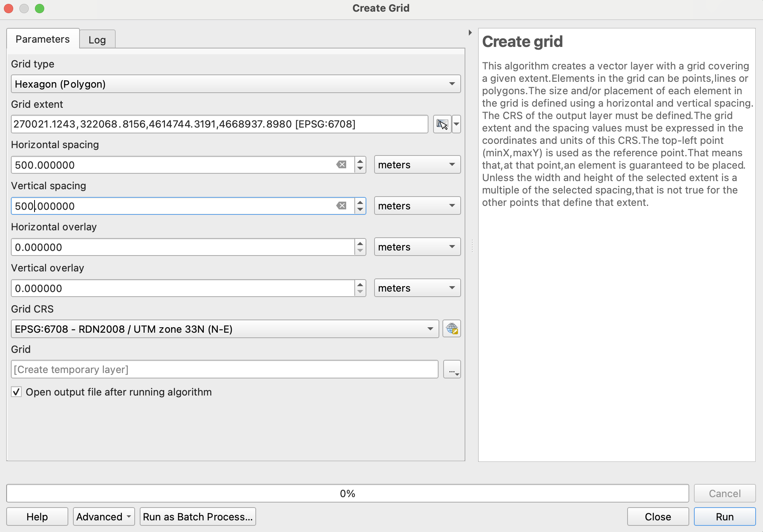Click the Grid extent input field
763x532 pixels.
tap(219, 124)
